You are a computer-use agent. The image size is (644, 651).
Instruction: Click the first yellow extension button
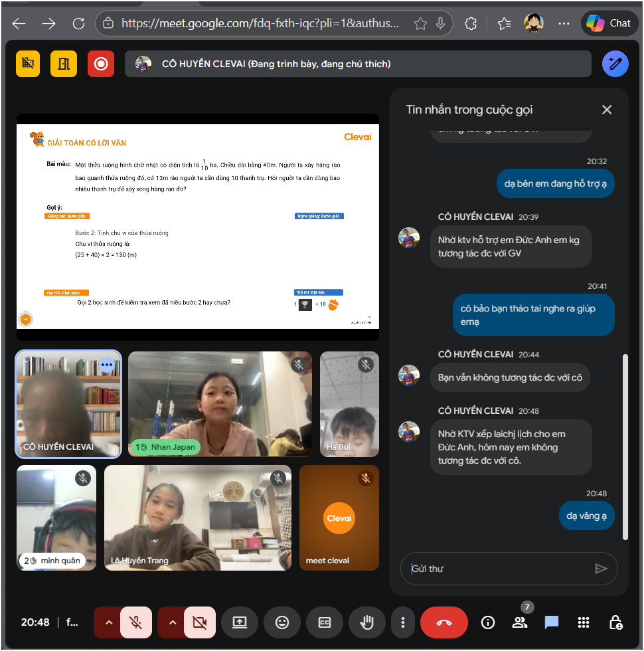[28, 64]
